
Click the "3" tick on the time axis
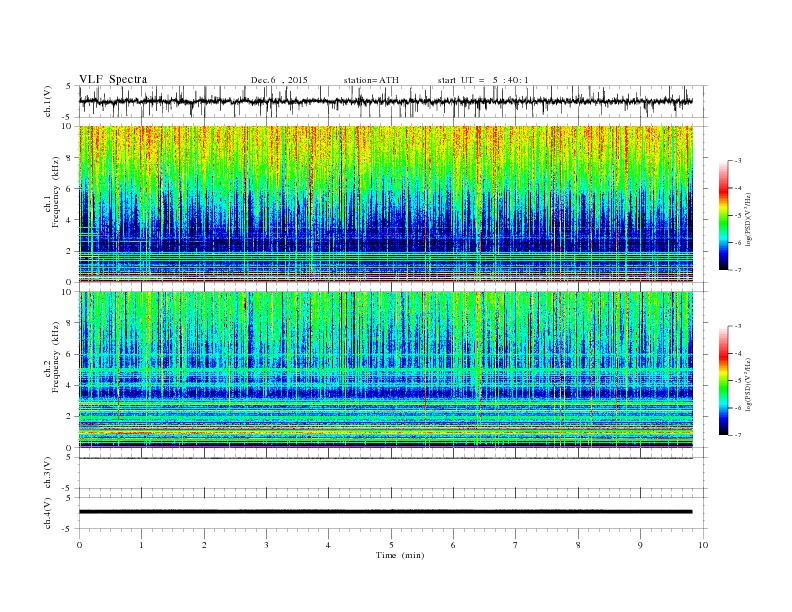266,545
